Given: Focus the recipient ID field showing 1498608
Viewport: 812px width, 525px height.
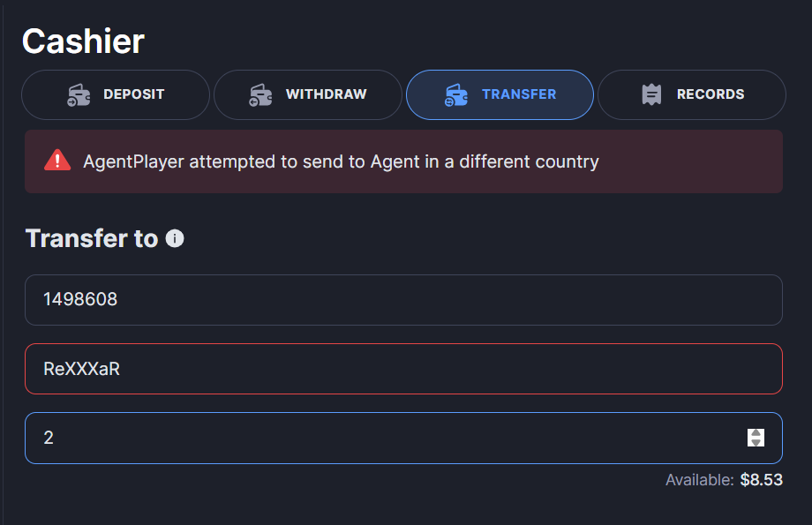Looking at the screenshot, I should (x=403, y=300).
